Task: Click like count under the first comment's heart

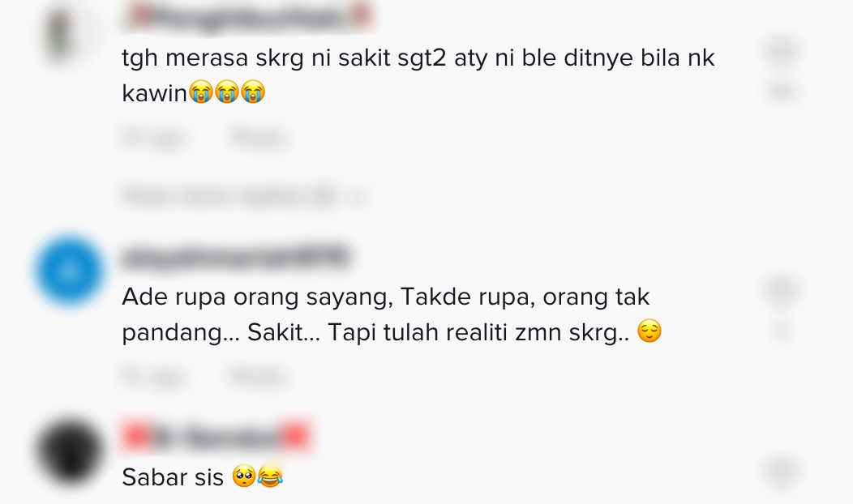Action: (782, 91)
